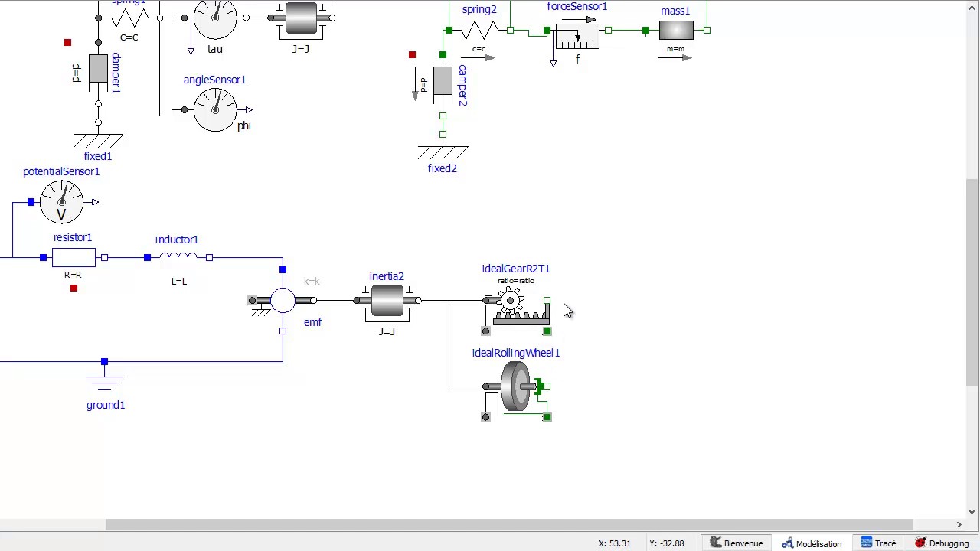Click the vertical scrollbar down arrow
This screenshot has height=551, width=980.
coord(972,512)
